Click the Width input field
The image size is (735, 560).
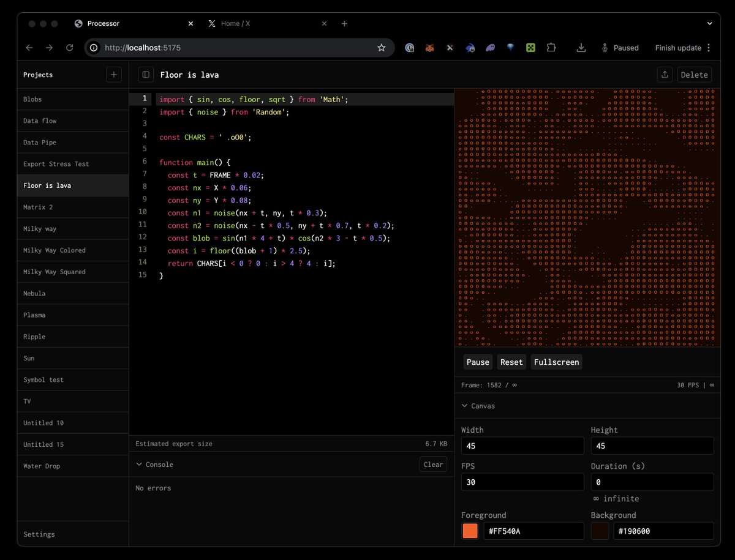point(522,446)
